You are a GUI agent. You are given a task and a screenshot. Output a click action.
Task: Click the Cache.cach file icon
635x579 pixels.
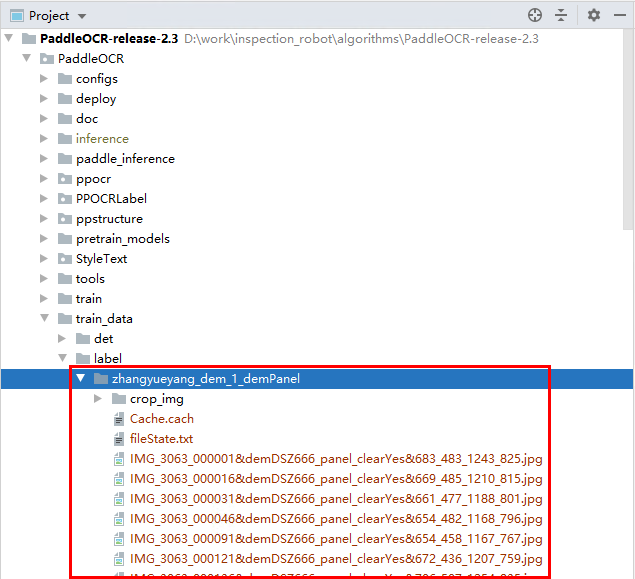(x=119, y=419)
